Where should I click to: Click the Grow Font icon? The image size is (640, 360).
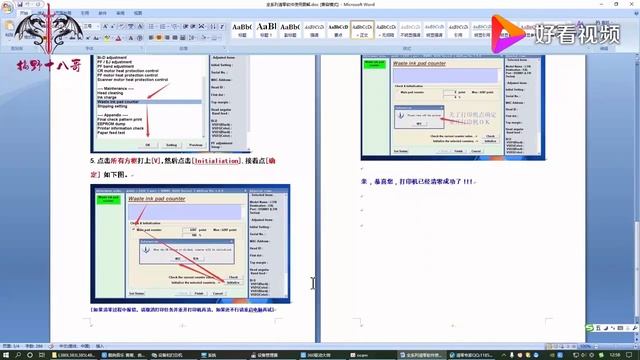pos(105,26)
